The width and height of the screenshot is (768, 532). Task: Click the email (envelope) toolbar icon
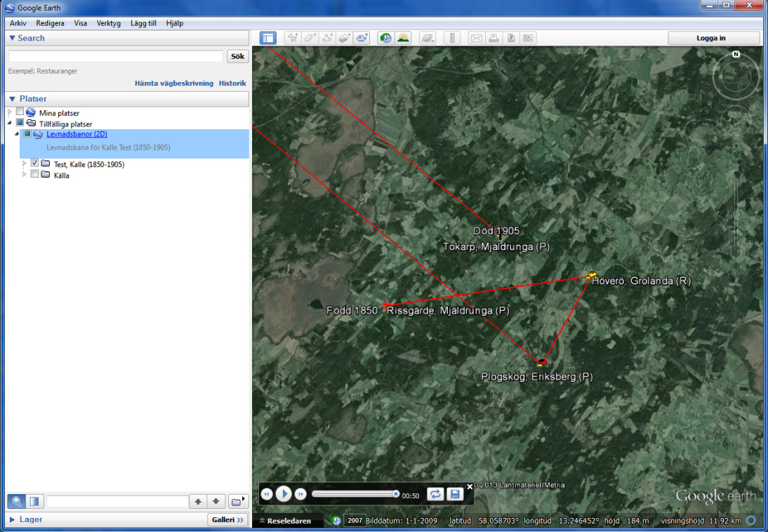pos(477,38)
